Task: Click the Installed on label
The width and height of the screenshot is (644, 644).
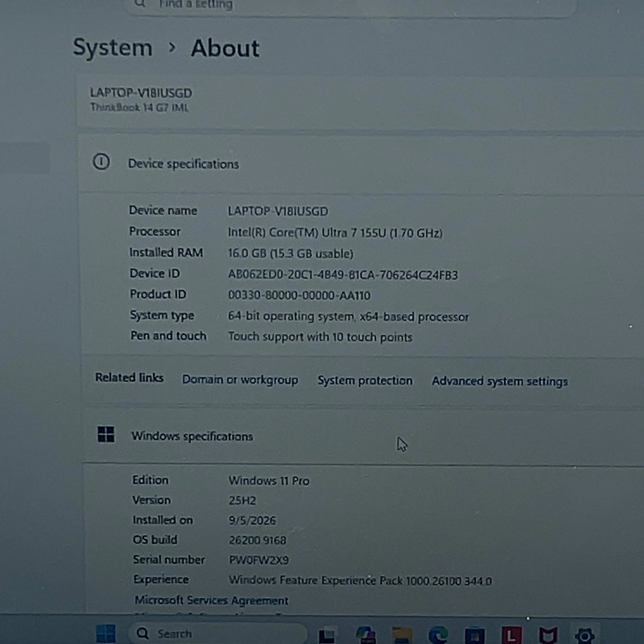Action: [x=163, y=520]
